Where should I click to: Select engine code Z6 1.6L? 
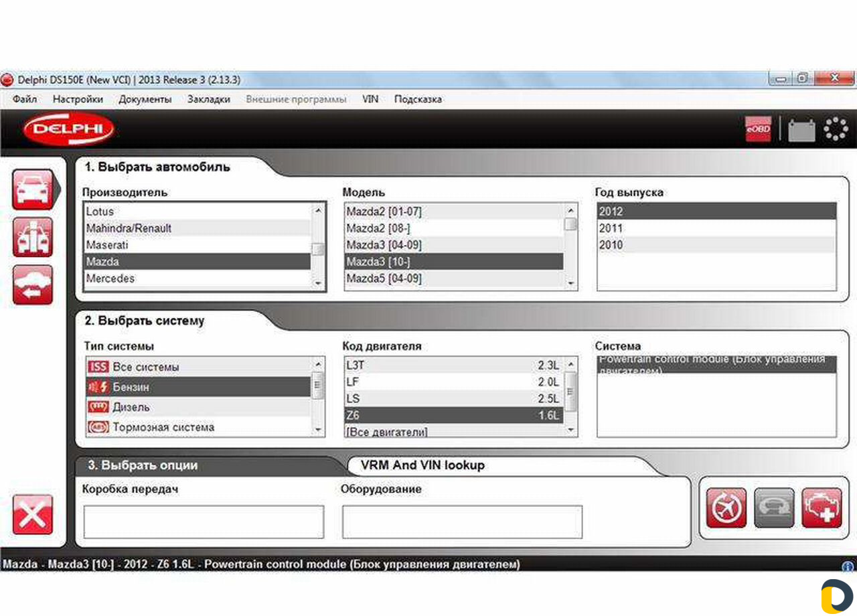pos(454,416)
